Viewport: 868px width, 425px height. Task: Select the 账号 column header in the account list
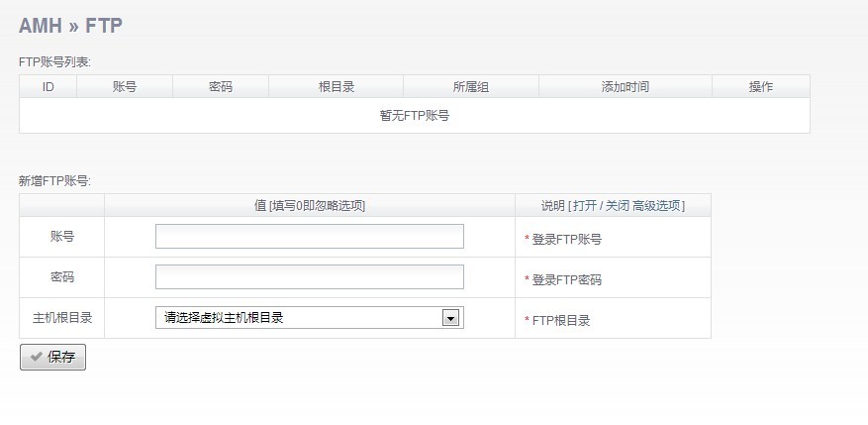coord(125,87)
